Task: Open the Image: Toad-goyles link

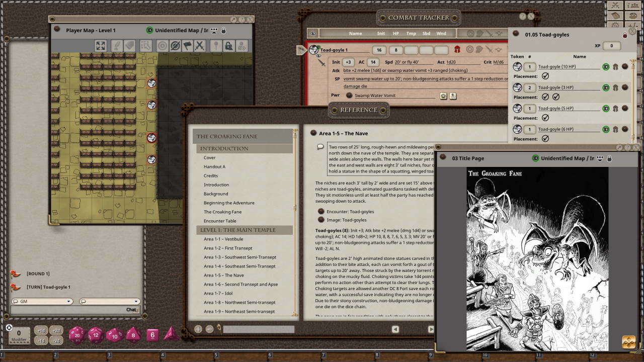Action: [x=346, y=219]
